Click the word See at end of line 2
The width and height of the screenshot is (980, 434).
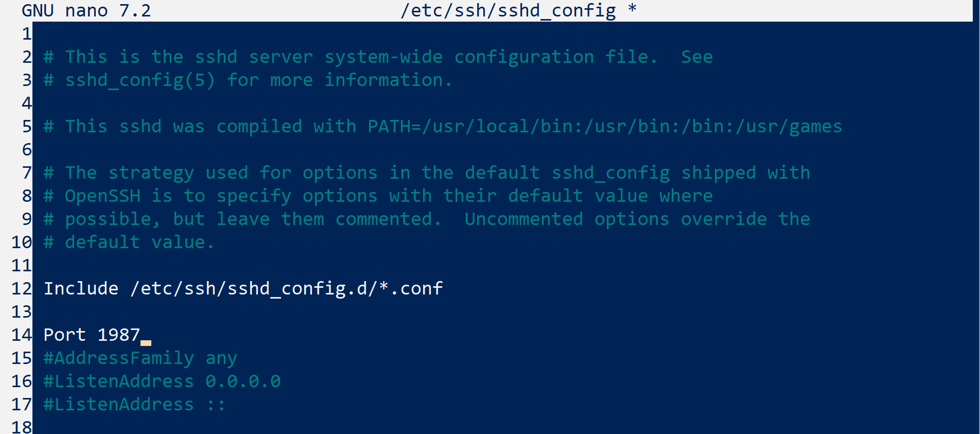coord(697,57)
